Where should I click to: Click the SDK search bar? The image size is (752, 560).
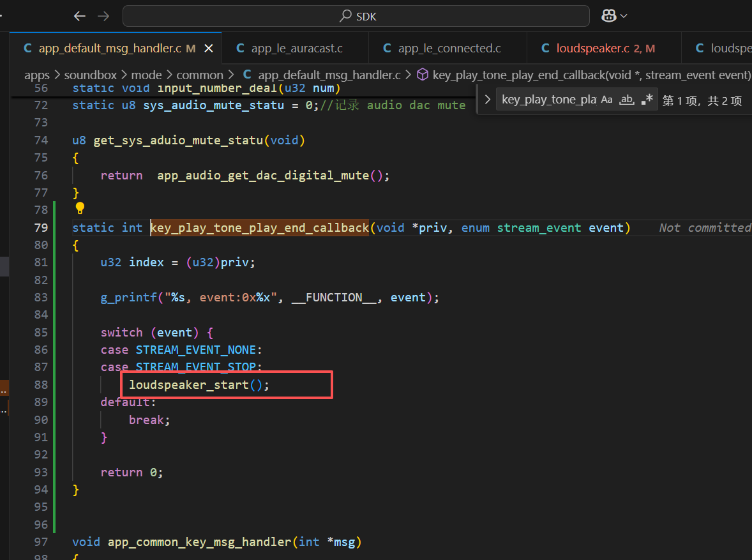356,17
